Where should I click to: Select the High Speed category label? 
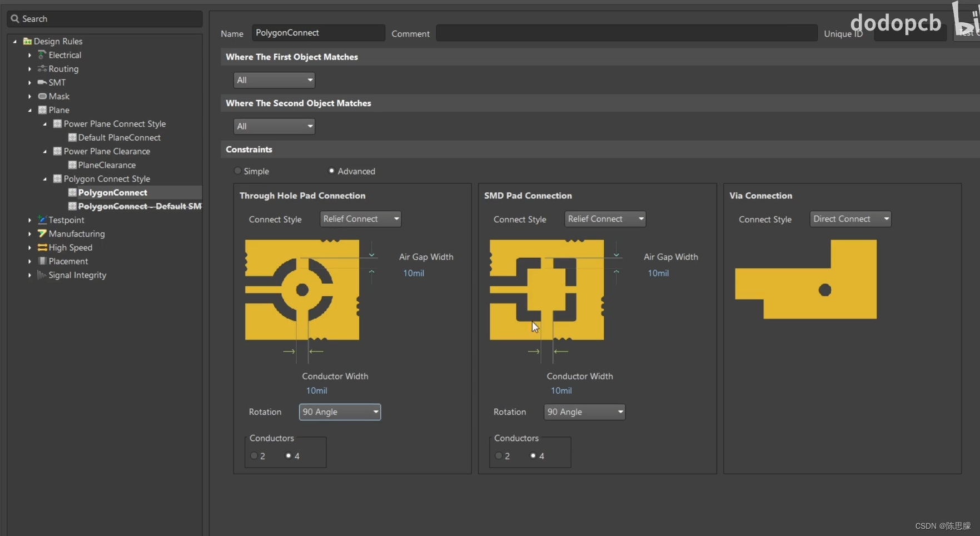71,247
